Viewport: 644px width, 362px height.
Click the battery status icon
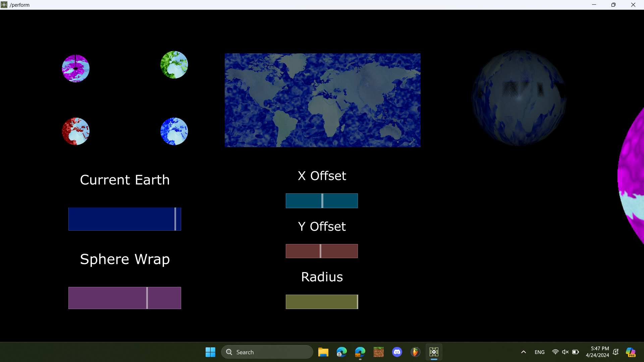[576, 352]
